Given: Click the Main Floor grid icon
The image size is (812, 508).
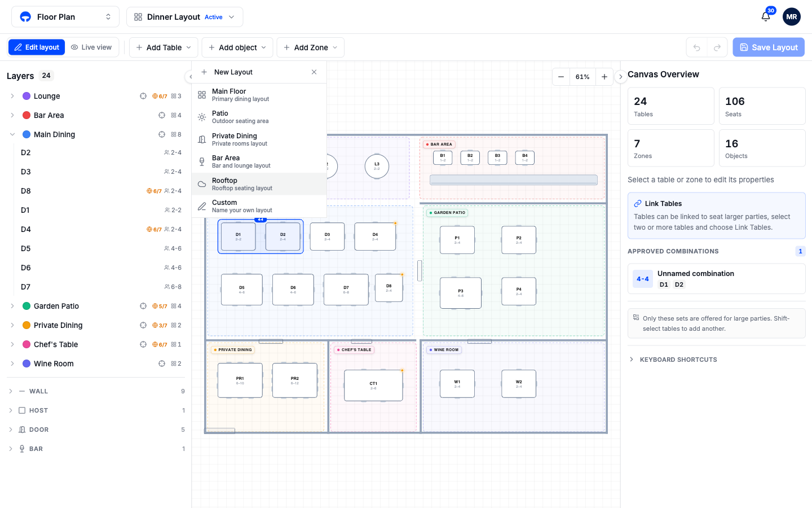Looking at the screenshot, I should pos(202,95).
